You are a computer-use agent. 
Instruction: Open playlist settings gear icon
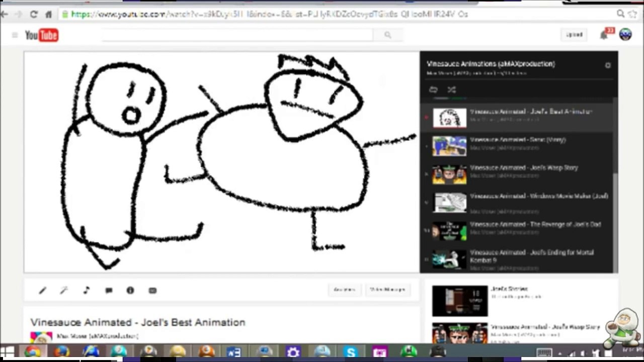pos(608,65)
